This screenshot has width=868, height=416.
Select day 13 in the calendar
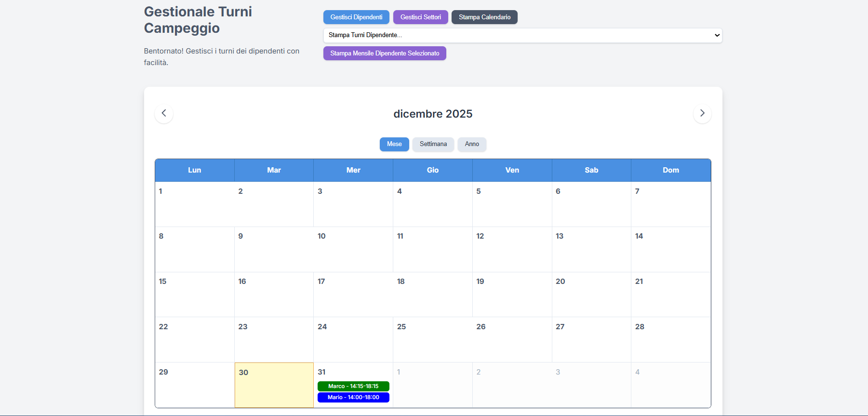click(x=591, y=249)
